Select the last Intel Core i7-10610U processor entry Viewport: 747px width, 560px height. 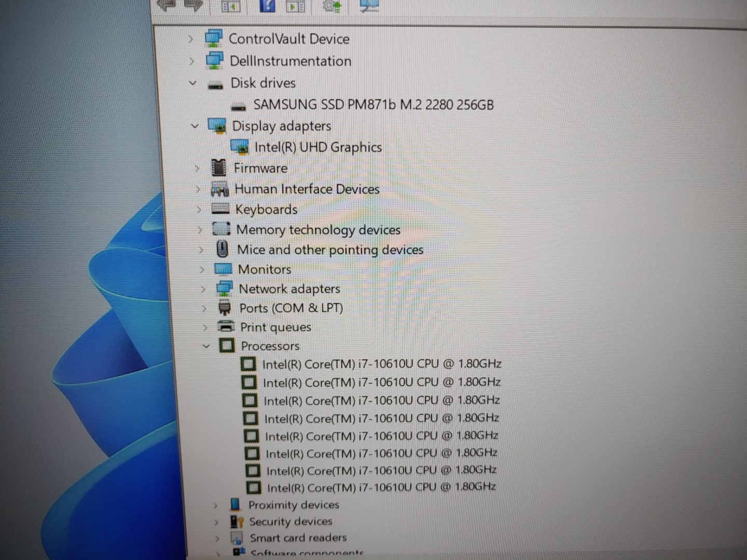click(x=381, y=487)
